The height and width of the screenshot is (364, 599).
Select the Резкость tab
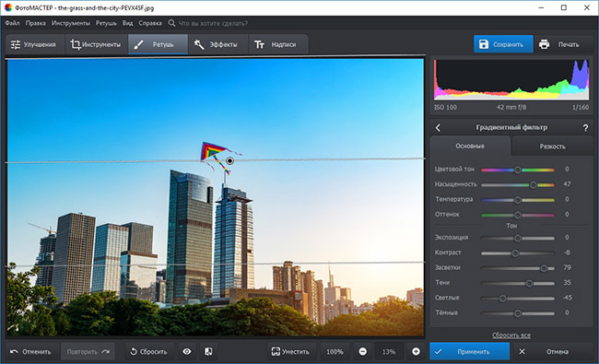pos(552,147)
